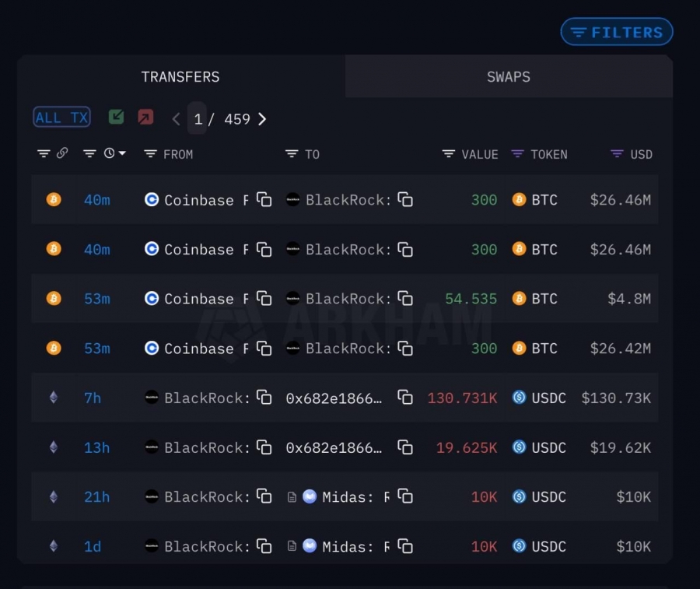Select the ALL TX filter

point(61,117)
